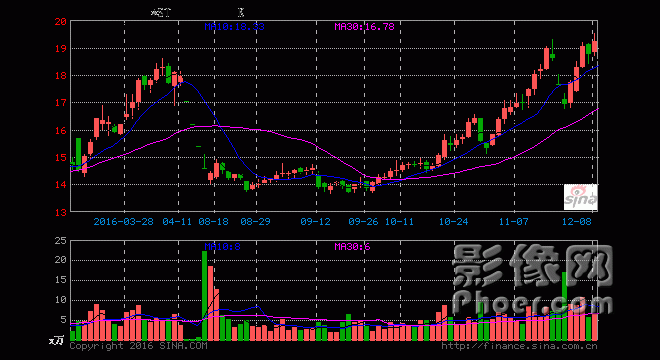
Task: Click the volume MA10:8 label
Action: coord(223,247)
